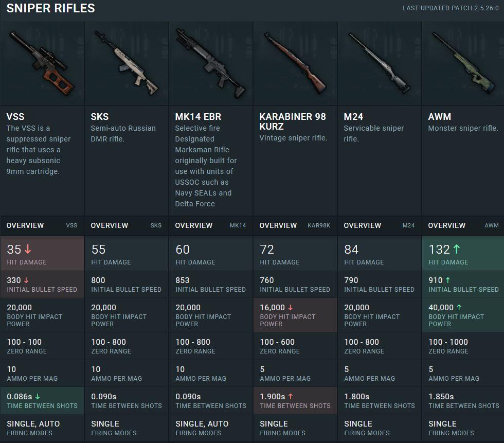504x443 pixels.
Task: Select the MK14 Overview tab header
Action: (x=211, y=225)
